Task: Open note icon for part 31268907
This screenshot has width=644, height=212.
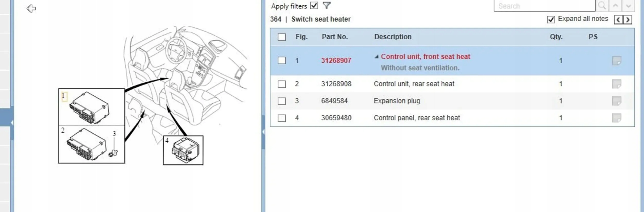Action: (616, 61)
